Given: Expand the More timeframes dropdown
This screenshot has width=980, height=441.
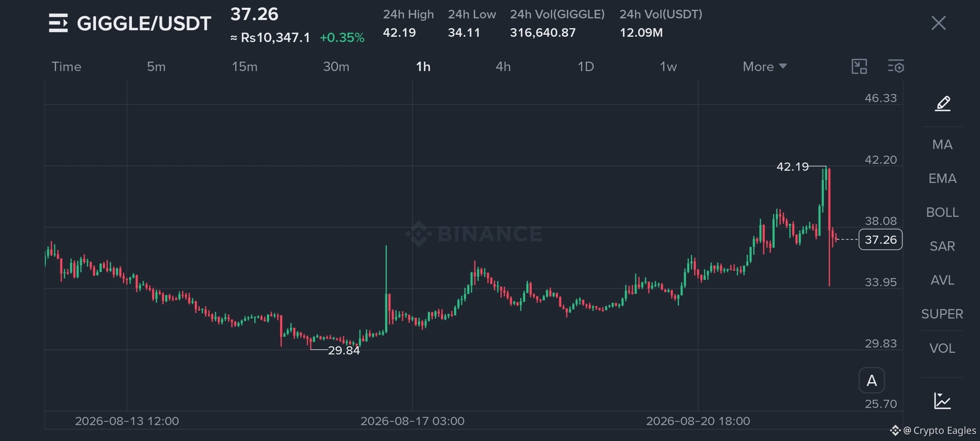Looking at the screenshot, I should (764, 67).
